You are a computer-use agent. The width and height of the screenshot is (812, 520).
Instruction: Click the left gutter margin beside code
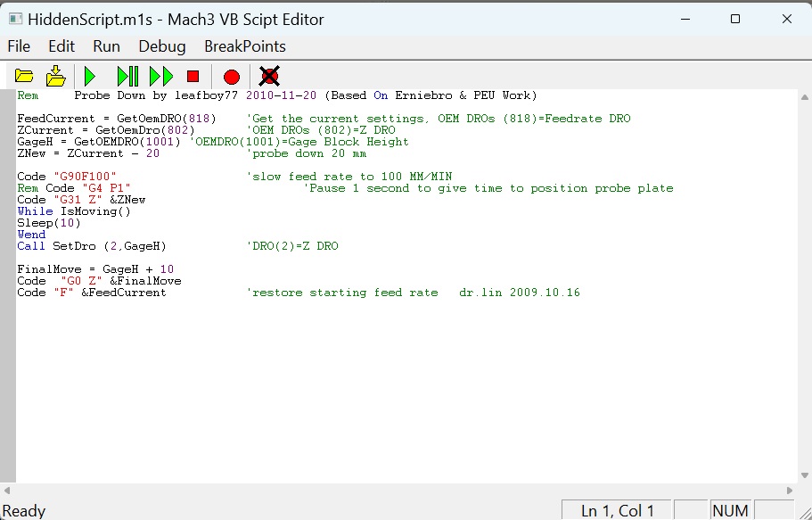point(8,285)
